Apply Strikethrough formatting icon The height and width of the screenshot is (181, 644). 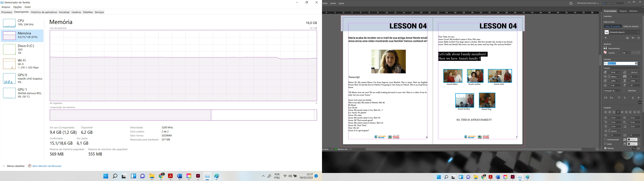638,98
